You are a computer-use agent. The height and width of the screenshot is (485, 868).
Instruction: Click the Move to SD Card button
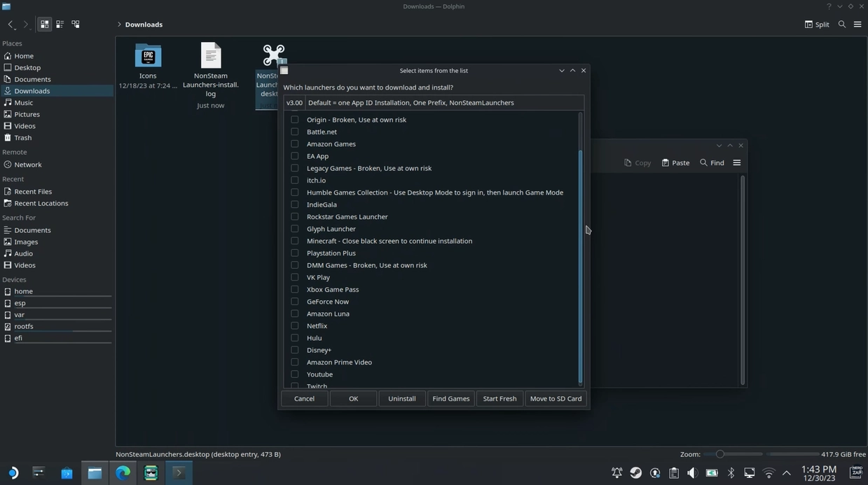(556, 399)
